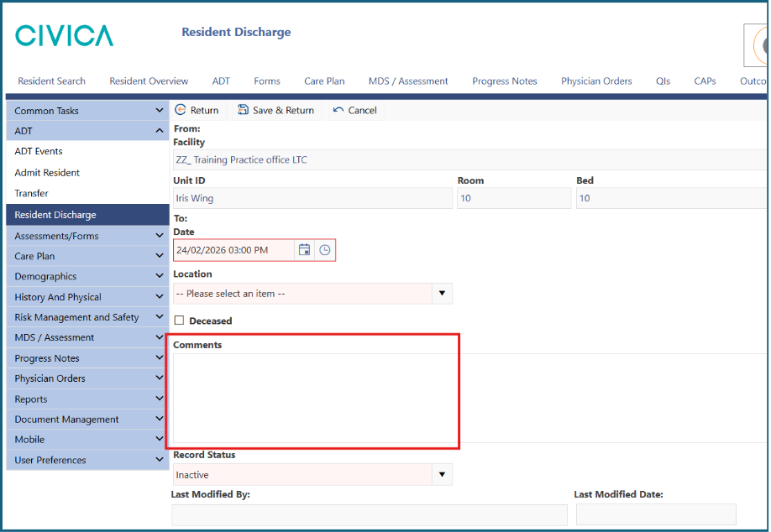Click the Resident Discharge page title
The image size is (771, 532).
tap(236, 32)
